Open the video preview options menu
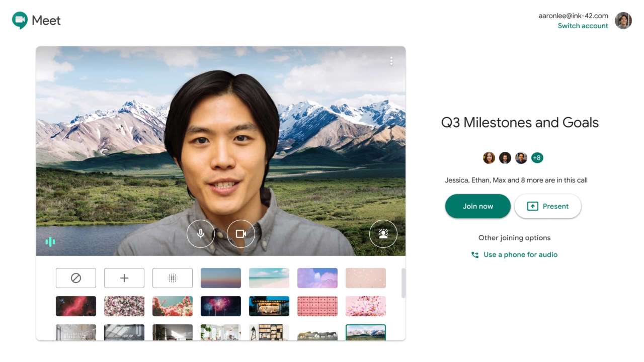Viewport: 644px width, 362px height. pos(391,61)
